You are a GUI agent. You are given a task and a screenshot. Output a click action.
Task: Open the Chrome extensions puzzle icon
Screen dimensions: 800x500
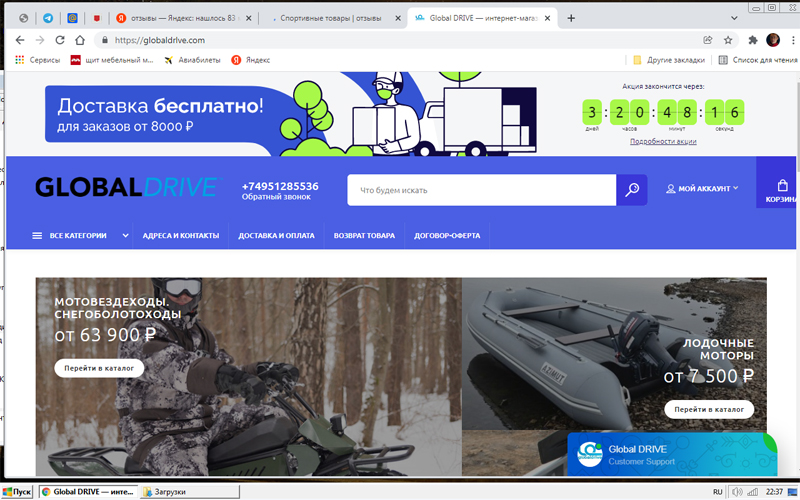[x=752, y=40]
